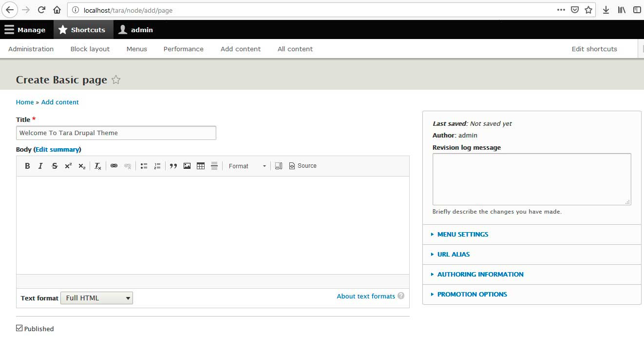Viewport: 644px width, 337px height.
Task: Expand the URL Alias section
Action: (x=453, y=255)
